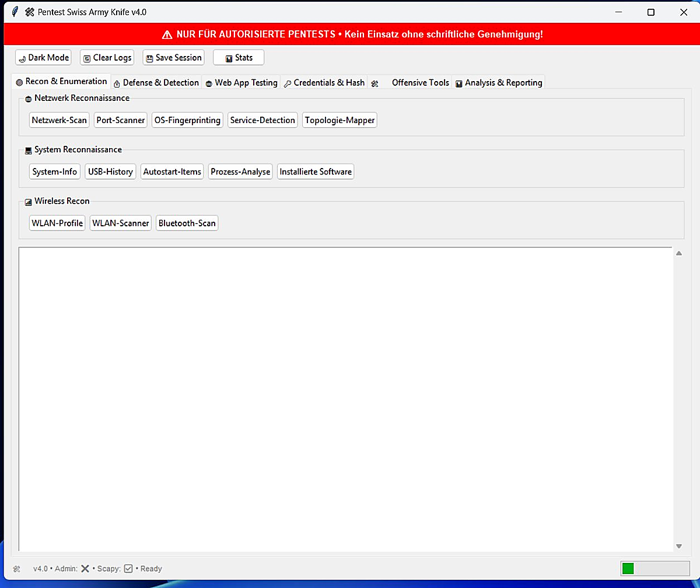Click computer icon beside System Reconnaissance

tap(29, 150)
